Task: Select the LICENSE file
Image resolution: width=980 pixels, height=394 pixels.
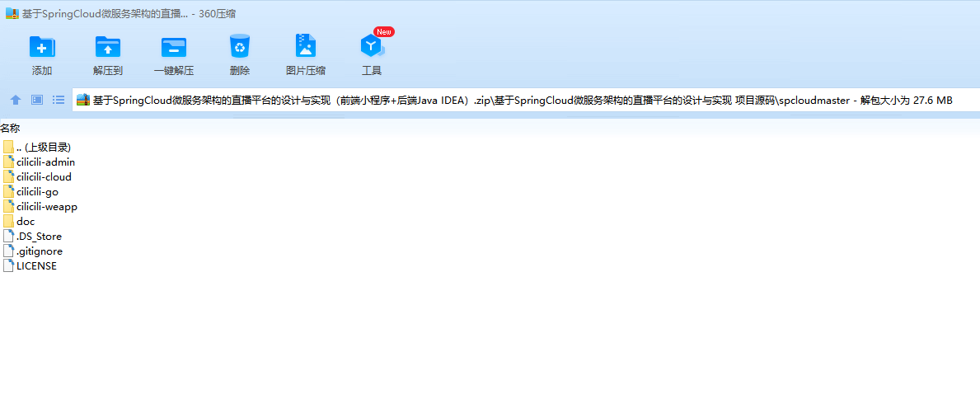Action: tap(30, 265)
